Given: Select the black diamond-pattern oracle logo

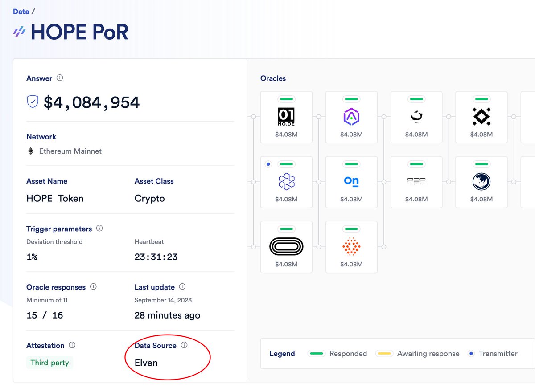Looking at the screenshot, I should tap(481, 117).
